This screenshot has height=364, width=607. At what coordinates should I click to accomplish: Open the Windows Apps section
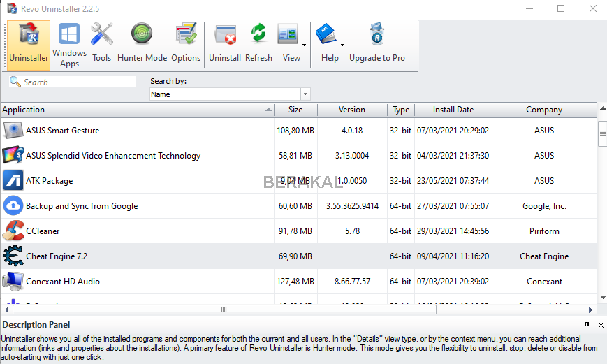tap(69, 45)
